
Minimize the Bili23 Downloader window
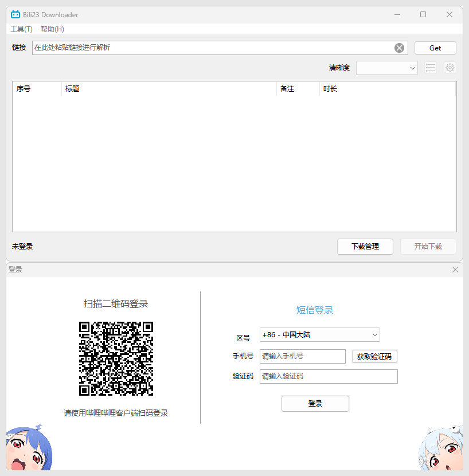tap(397, 14)
